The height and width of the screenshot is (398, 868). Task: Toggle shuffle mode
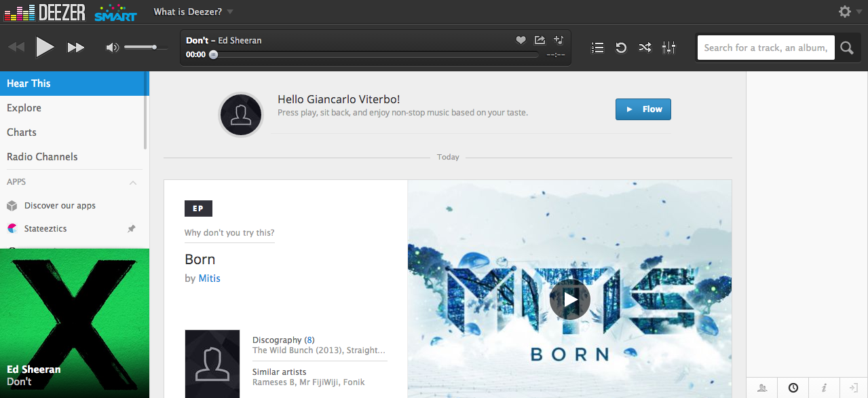tap(645, 48)
